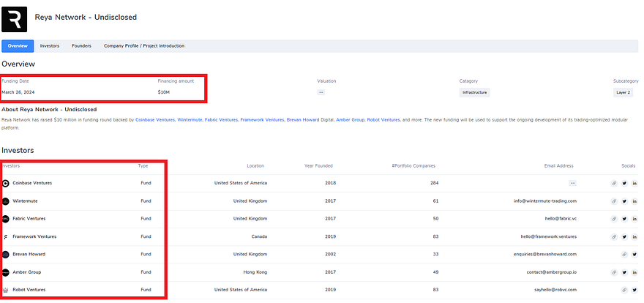Image resolution: width=644 pixels, height=303 pixels.
Task: Click Fabric Ventures name in investors table
Action: [29, 219]
